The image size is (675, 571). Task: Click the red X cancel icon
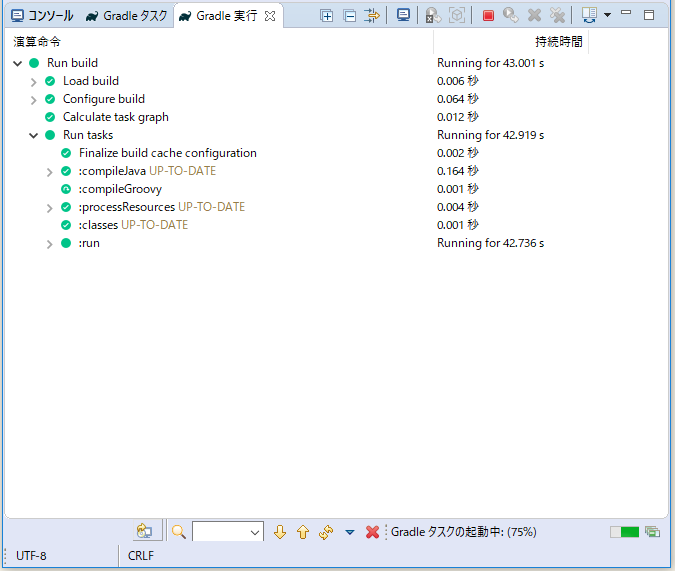pyautogui.click(x=372, y=532)
